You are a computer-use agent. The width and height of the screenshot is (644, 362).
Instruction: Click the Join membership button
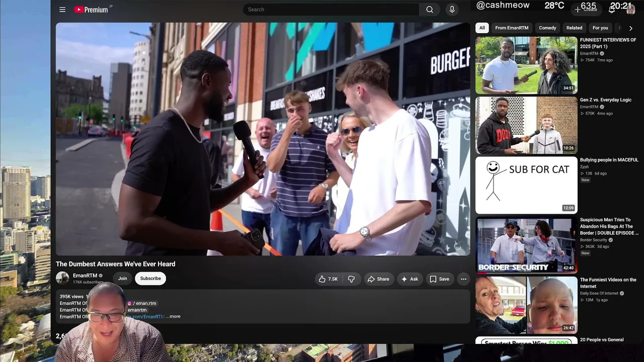point(123,279)
